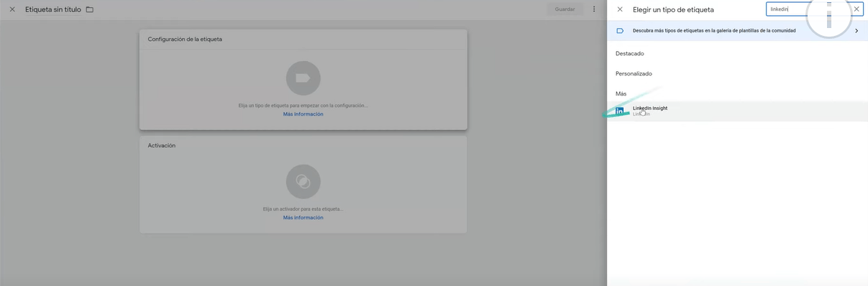The height and width of the screenshot is (286, 868).
Task: Close the untitled tag editor
Action: coord(12,9)
